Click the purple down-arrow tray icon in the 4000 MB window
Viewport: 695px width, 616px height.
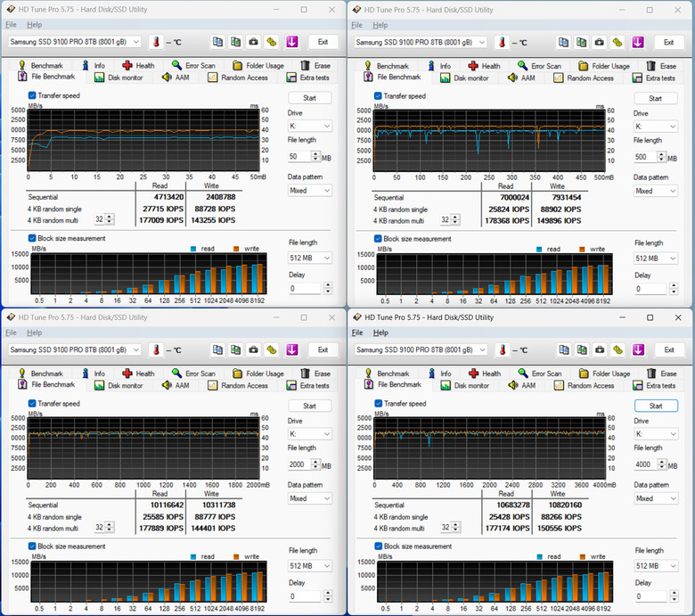pos(638,349)
